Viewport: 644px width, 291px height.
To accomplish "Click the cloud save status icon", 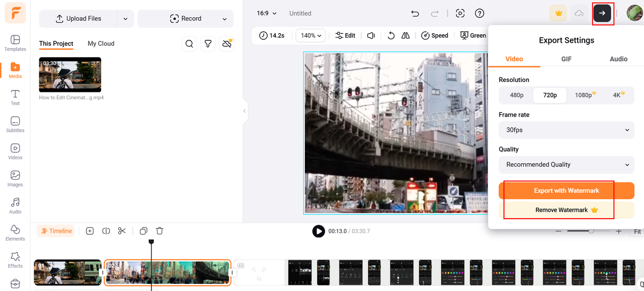I will coord(579,14).
